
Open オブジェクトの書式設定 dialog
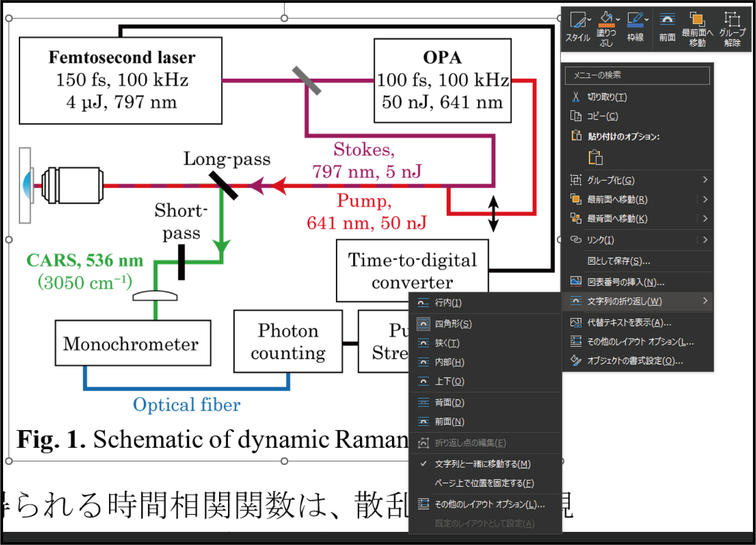(634, 361)
